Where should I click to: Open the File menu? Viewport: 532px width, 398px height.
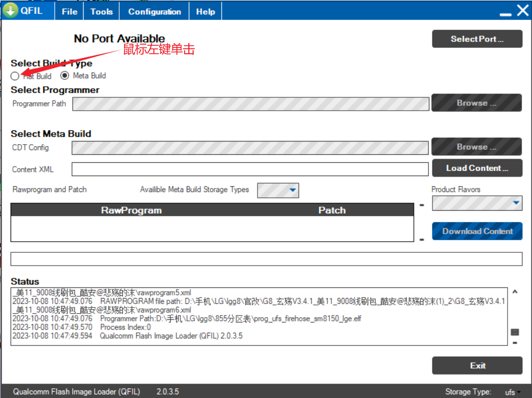[x=69, y=12]
